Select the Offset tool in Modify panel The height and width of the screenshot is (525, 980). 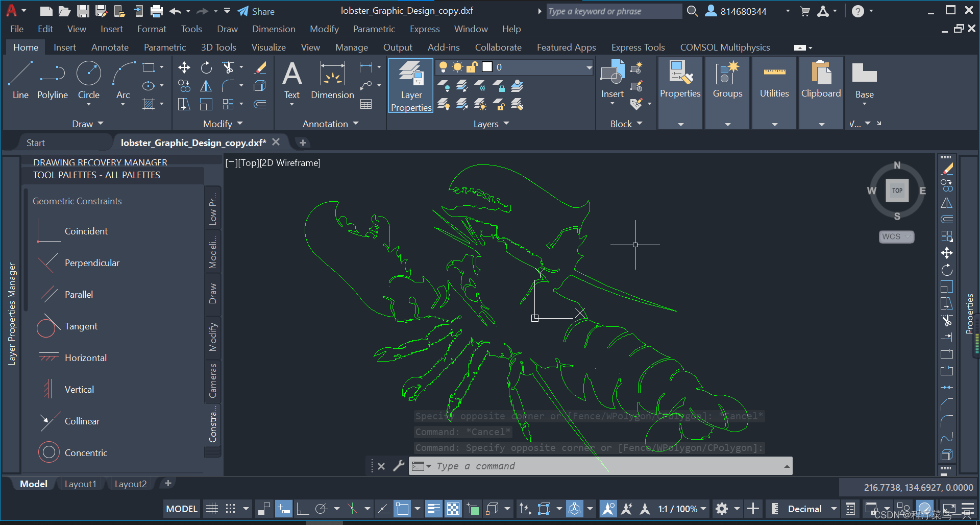point(260,104)
